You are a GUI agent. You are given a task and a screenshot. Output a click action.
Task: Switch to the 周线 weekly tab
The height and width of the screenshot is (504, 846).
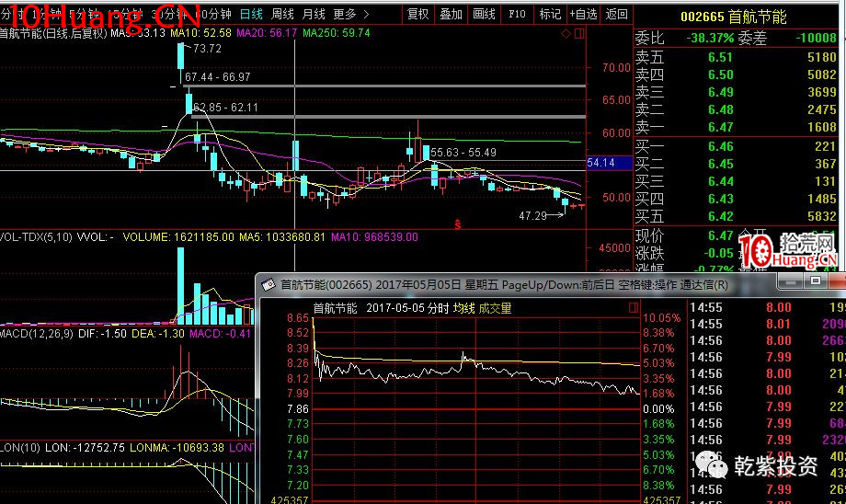[x=282, y=15]
